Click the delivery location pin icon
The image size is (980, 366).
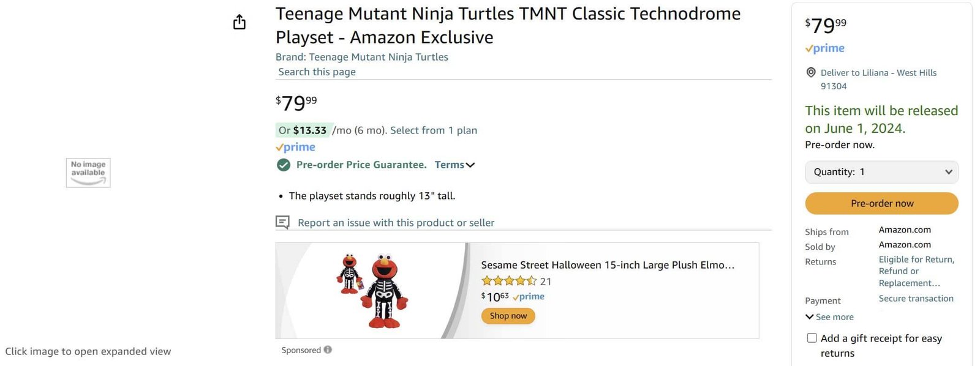[x=810, y=73]
